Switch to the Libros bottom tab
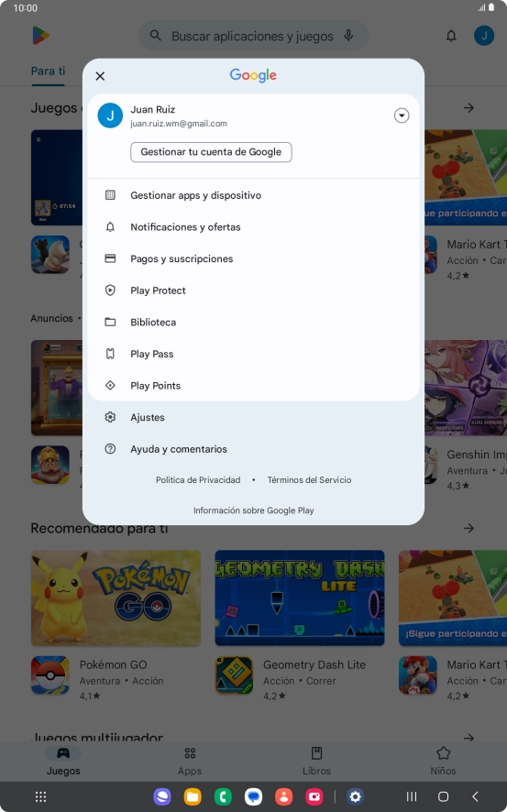This screenshot has width=507, height=812. point(316,761)
